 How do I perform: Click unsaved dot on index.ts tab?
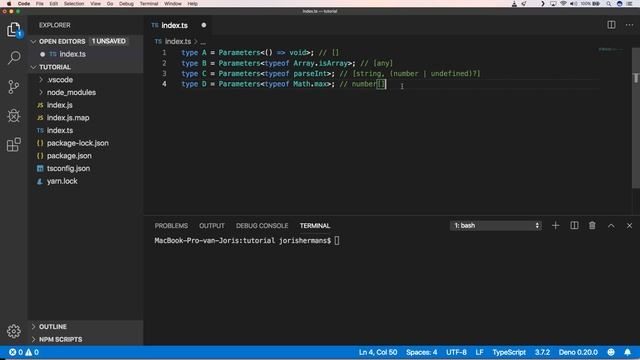pos(204,25)
